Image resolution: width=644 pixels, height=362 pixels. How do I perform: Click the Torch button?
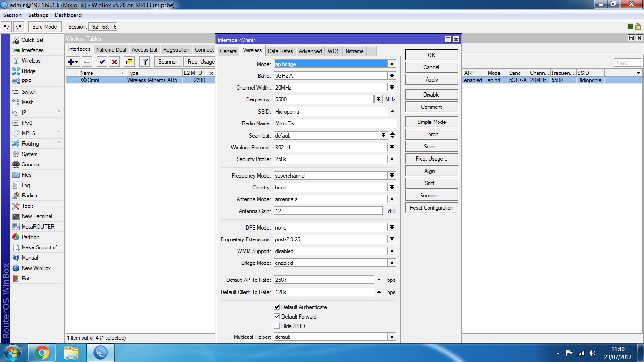tap(431, 134)
